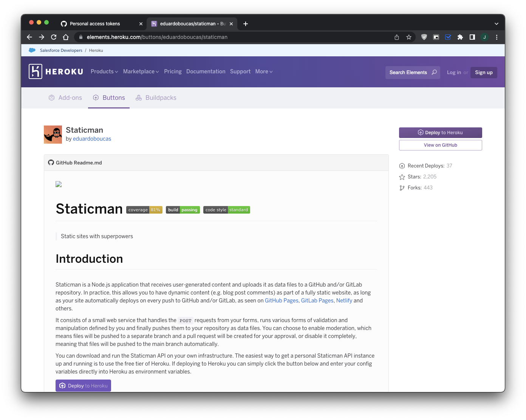Open the picture-in-picture extension icon
The width and height of the screenshot is (526, 420).
(436, 37)
